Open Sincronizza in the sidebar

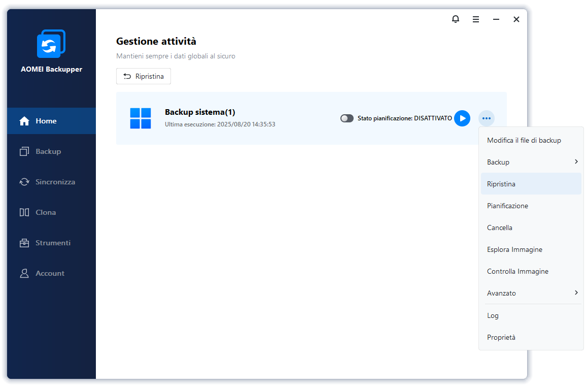[55, 182]
